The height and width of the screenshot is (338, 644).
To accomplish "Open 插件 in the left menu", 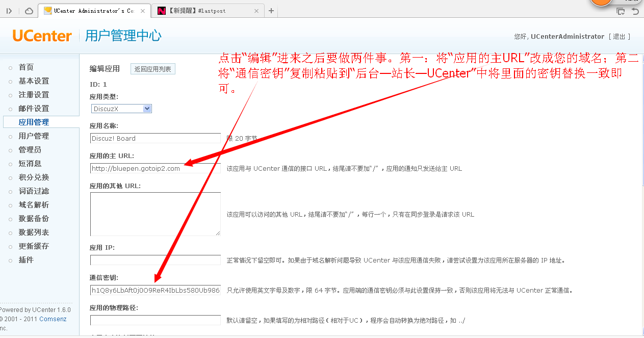I will (26, 260).
